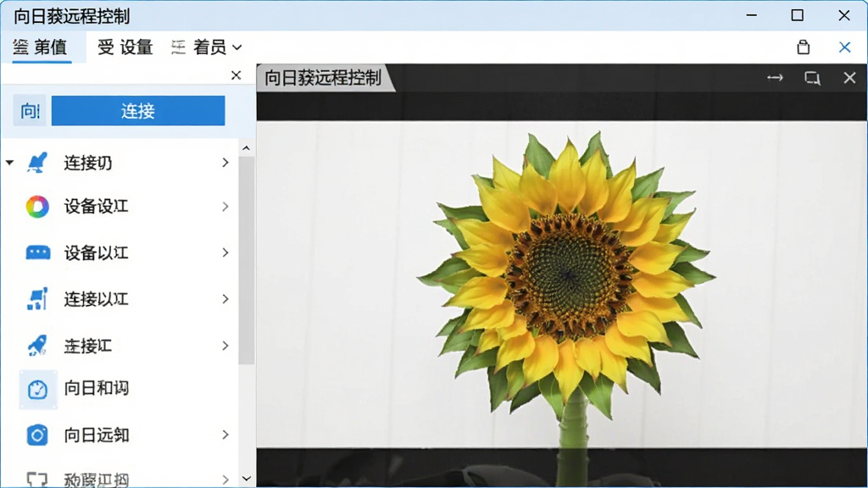Click the rocket icon for 连接汇

pyautogui.click(x=37, y=346)
